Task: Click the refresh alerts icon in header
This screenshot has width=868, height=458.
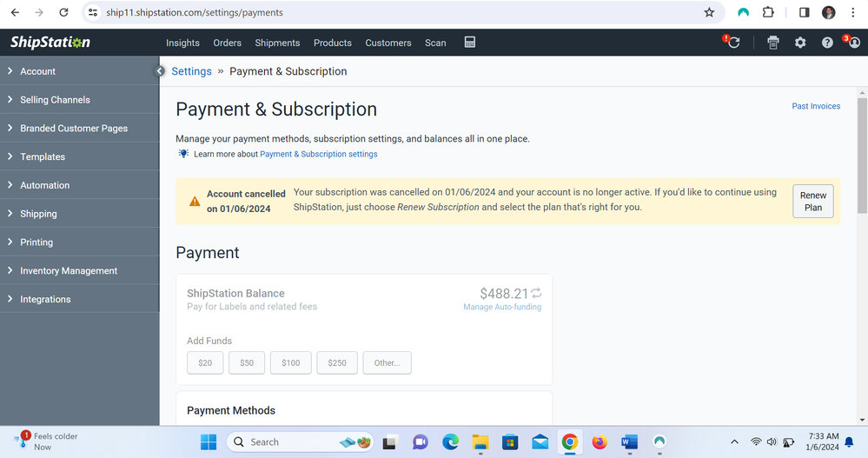Action: click(733, 43)
